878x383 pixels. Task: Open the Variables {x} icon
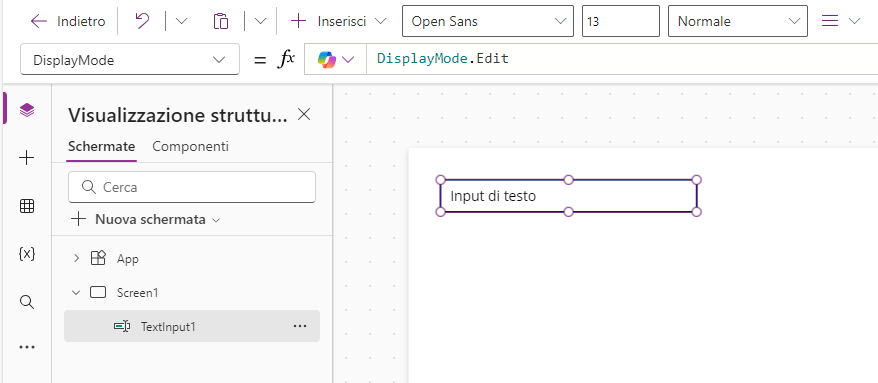27,254
